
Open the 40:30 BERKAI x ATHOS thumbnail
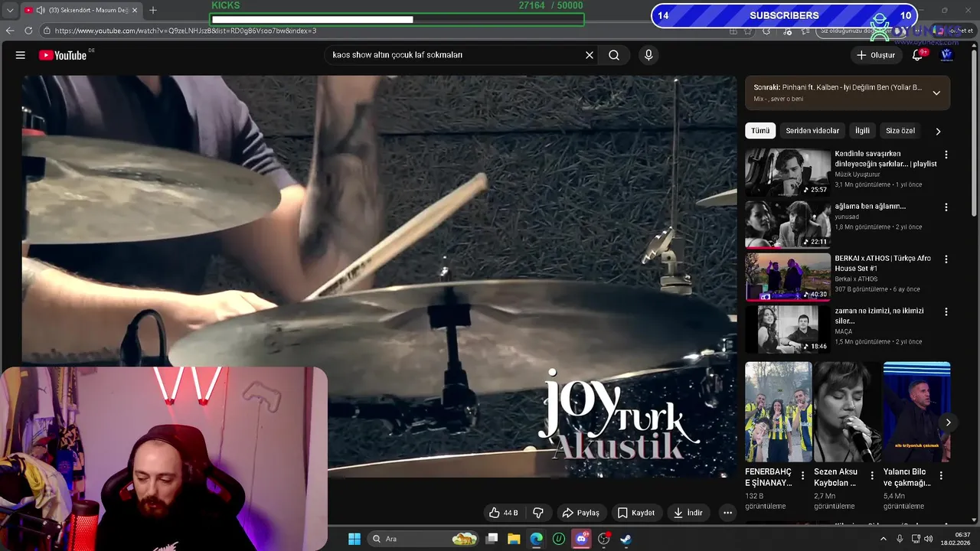click(788, 276)
